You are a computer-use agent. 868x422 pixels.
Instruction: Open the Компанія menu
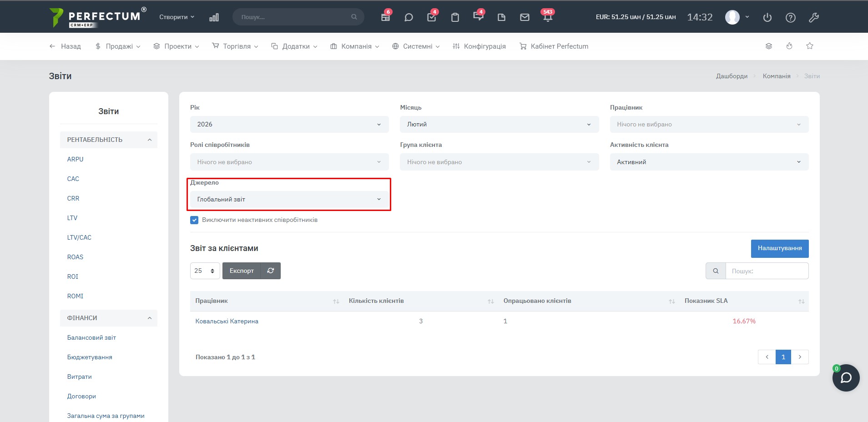pos(355,46)
